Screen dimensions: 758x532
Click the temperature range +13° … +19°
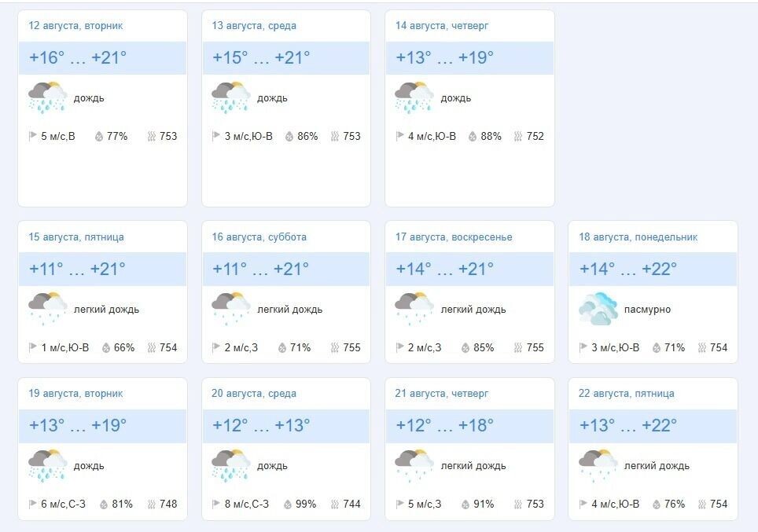445,57
